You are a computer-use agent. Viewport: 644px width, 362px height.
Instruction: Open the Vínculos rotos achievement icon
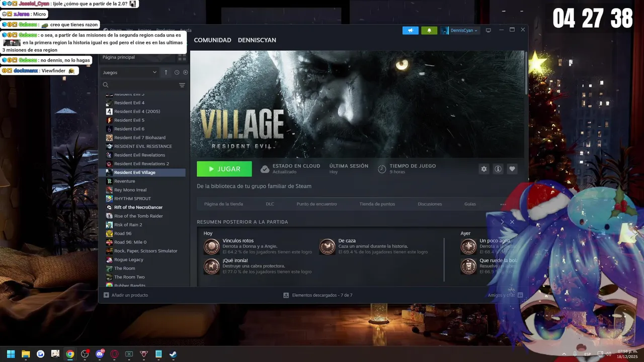tap(211, 246)
